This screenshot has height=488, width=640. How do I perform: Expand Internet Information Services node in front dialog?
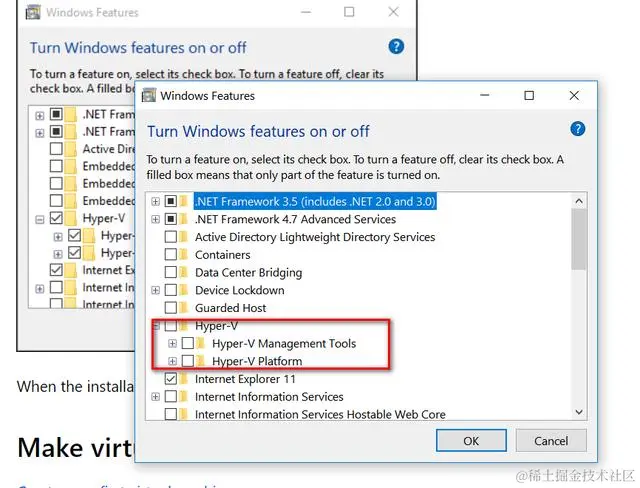tap(155, 397)
